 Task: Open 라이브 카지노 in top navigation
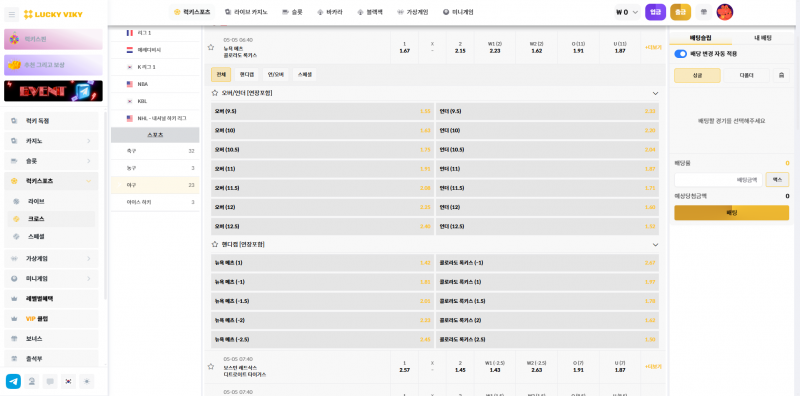point(246,12)
